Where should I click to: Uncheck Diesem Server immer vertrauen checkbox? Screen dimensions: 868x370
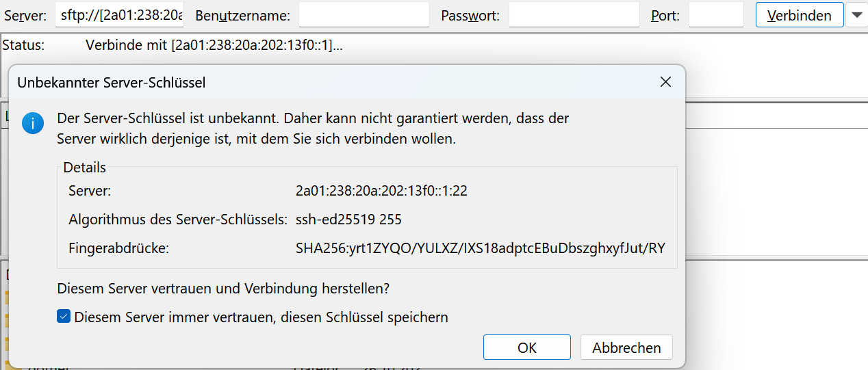64,317
